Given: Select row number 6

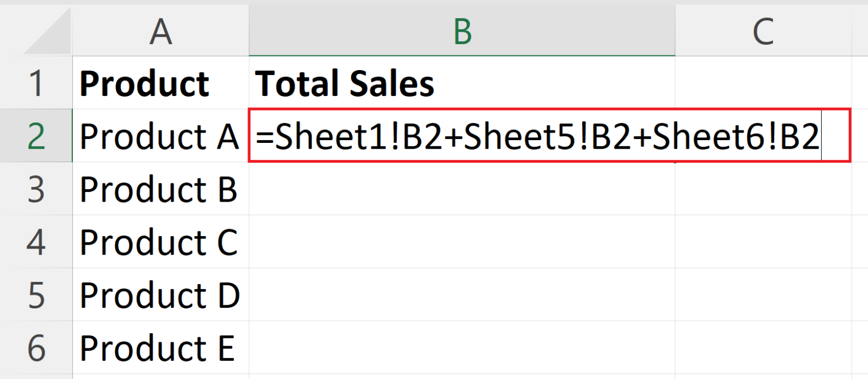Looking at the screenshot, I should (35, 347).
